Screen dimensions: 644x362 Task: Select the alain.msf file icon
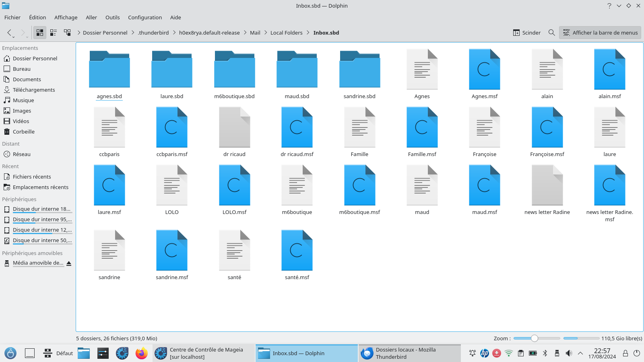coord(610,69)
